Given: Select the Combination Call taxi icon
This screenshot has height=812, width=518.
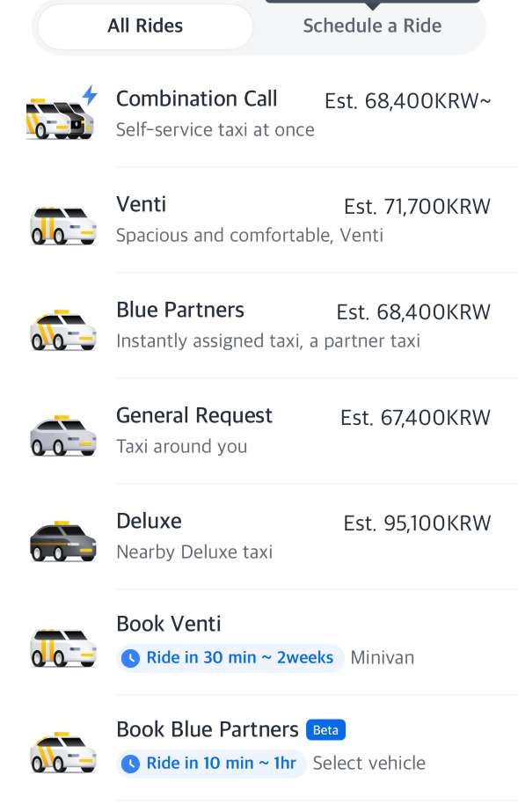Looking at the screenshot, I should [60, 113].
